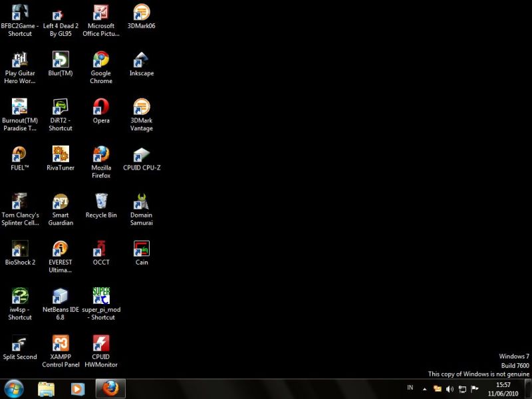Select the Split Second game icon
Viewport: 532px width, 399px height.
pyautogui.click(x=20, y=343)
